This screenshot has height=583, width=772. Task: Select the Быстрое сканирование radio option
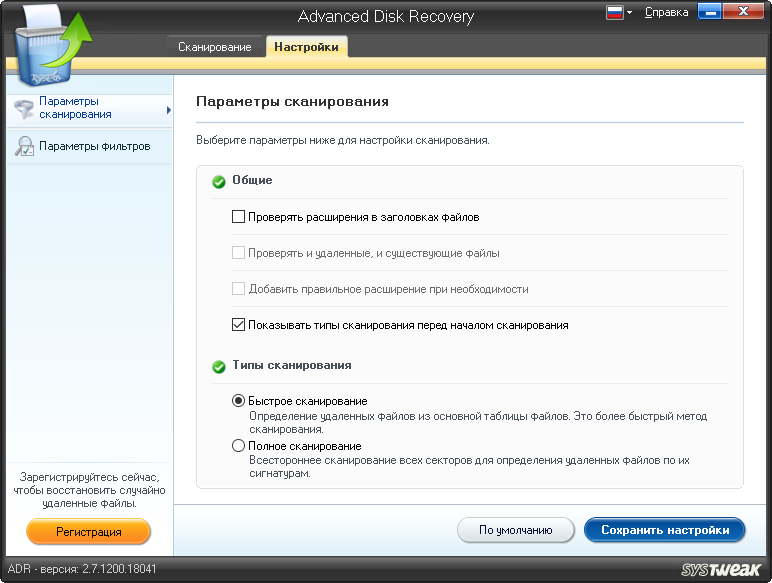pyautogui.click(x=238, y=401)
